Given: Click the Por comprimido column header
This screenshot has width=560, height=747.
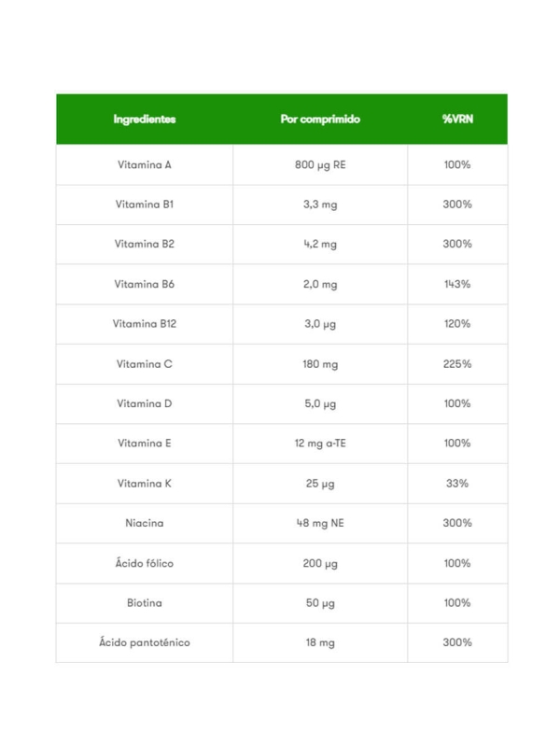Looking at the screenshot, I should (320, 120).
